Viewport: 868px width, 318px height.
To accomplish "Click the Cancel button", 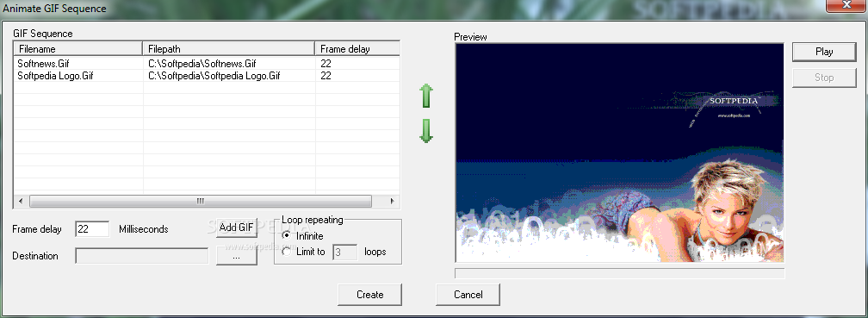I will [468, 295].
